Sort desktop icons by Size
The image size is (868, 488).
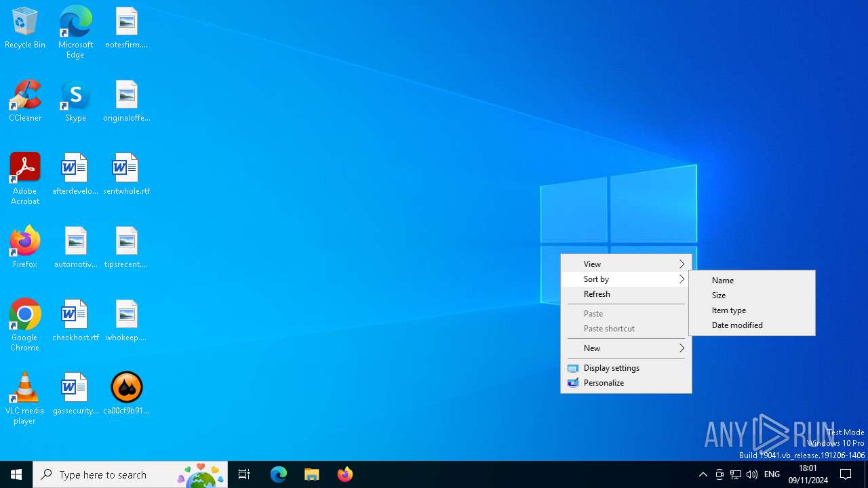coord(752,296)
